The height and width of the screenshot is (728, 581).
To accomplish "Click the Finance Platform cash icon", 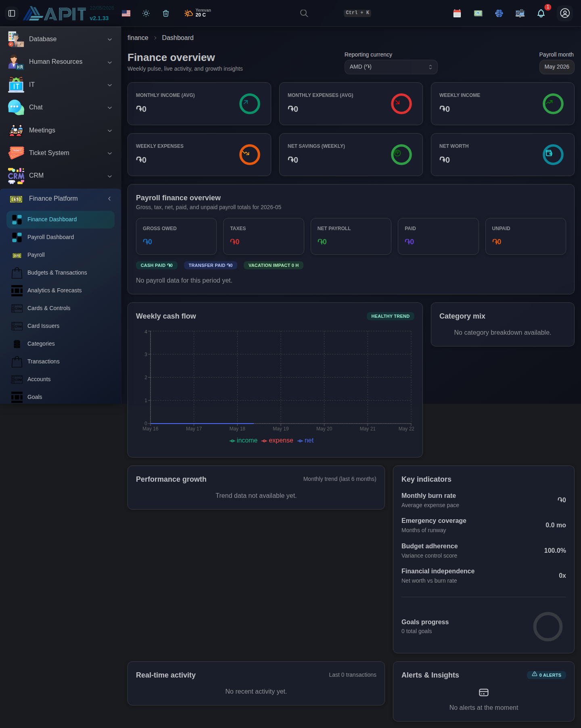I will [x=16, y=199].
